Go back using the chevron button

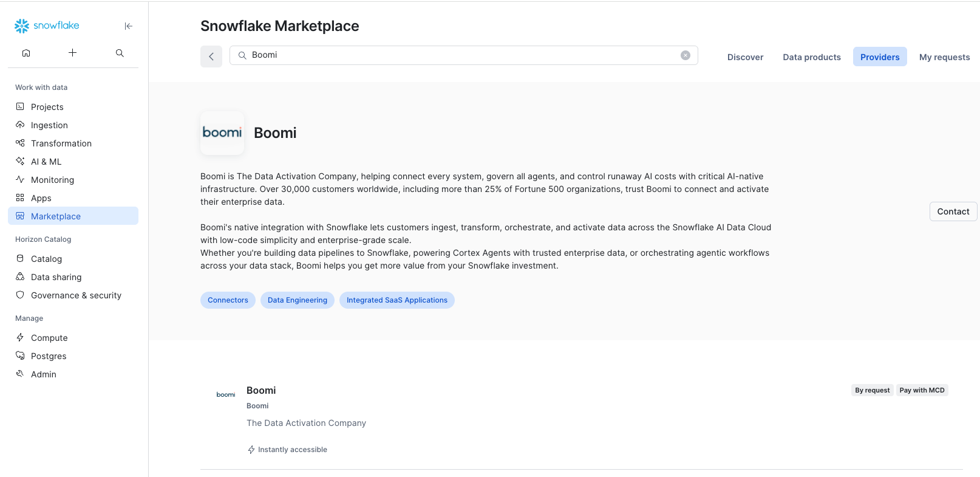tap(211, 57)
